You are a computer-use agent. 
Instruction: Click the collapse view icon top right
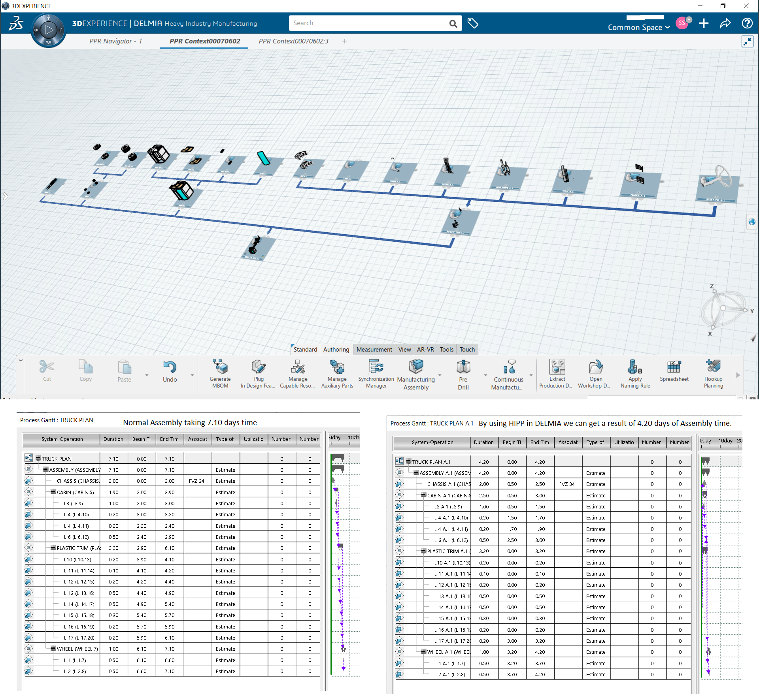(747, 41)
